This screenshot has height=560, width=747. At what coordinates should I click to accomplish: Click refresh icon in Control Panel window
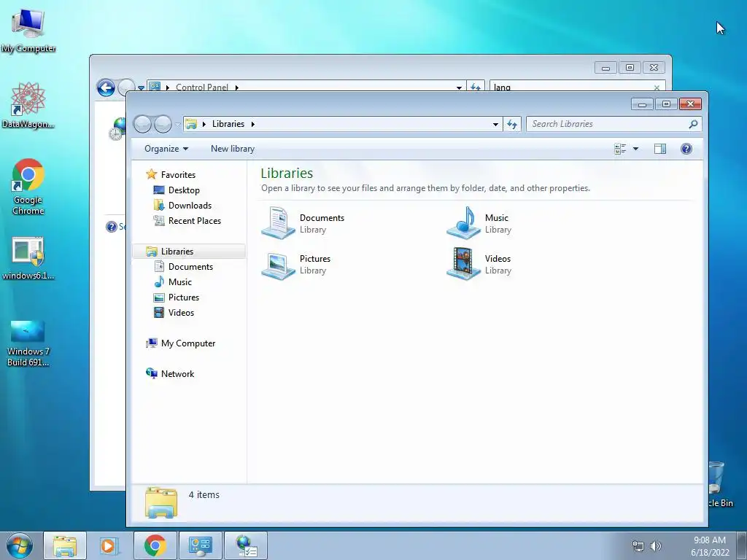point(476,87)
